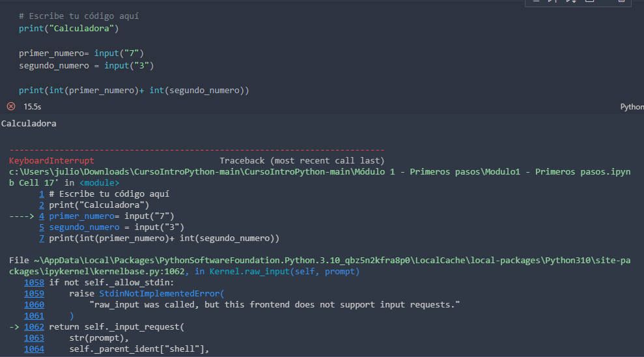Image resolution: width=644 pixels, height=357 pixels.
Task: Click the Kernel.raw_input(self, prompt) text
Action: (285, 272)
